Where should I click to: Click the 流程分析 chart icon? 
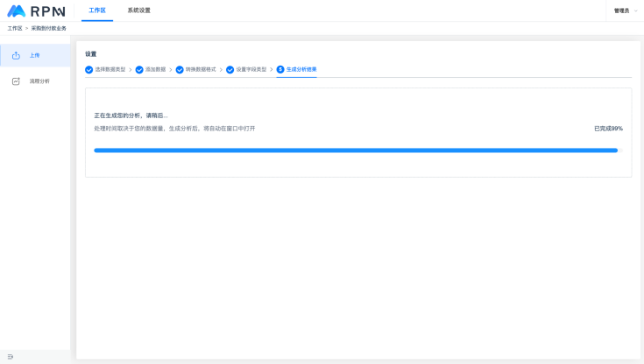coord(16,81)
